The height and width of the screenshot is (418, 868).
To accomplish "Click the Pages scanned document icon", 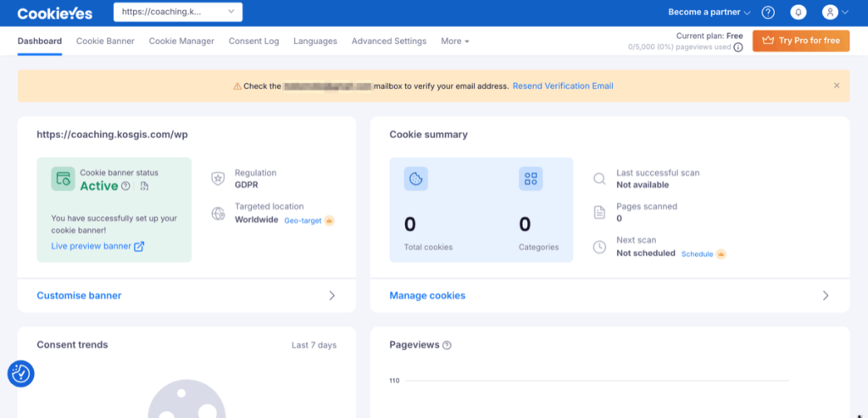I will pos(599,213).
